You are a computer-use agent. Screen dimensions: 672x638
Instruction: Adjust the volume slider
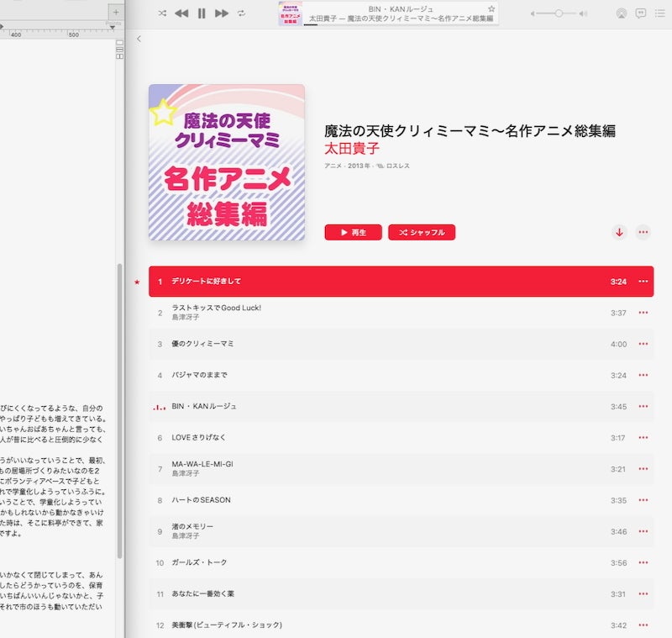[559, 13]
